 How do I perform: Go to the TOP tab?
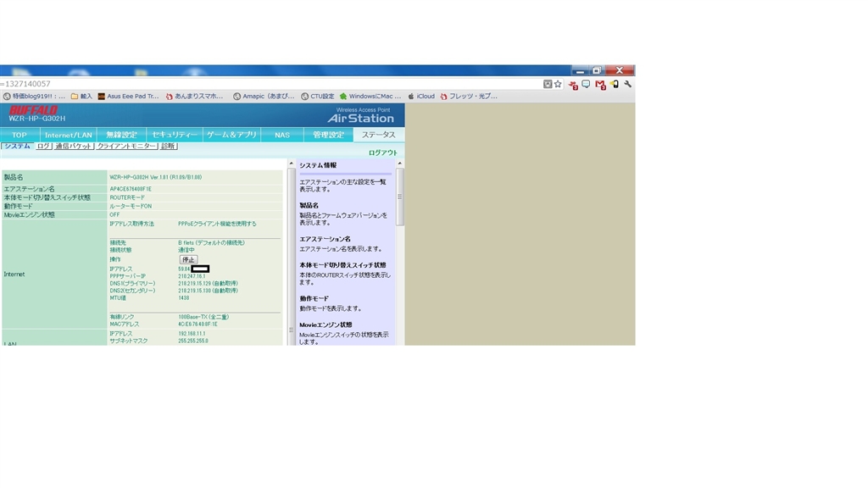pyautogui.click(x=19, y=135)
